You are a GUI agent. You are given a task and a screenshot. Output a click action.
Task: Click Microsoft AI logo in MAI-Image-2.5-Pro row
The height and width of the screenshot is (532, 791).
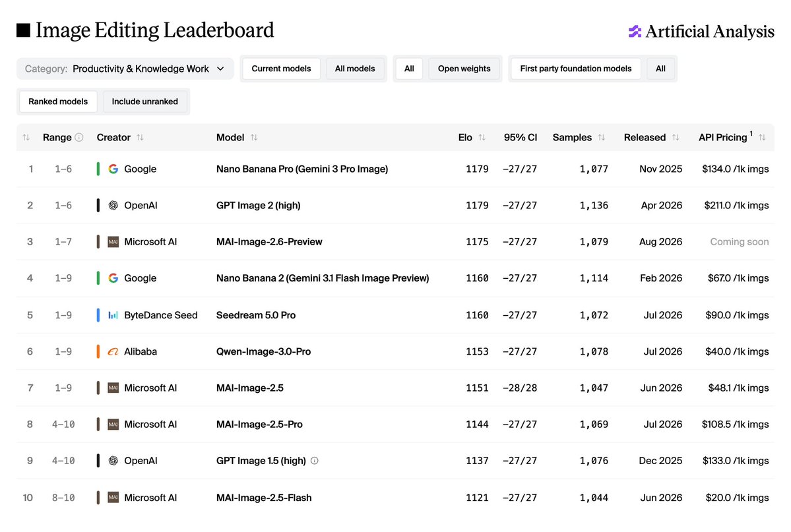113,424
